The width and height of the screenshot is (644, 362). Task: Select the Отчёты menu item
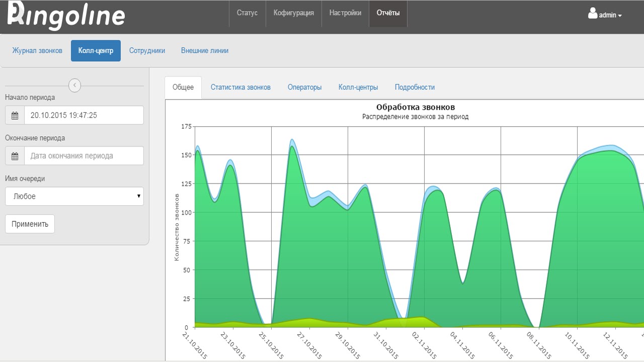point(388,13)
